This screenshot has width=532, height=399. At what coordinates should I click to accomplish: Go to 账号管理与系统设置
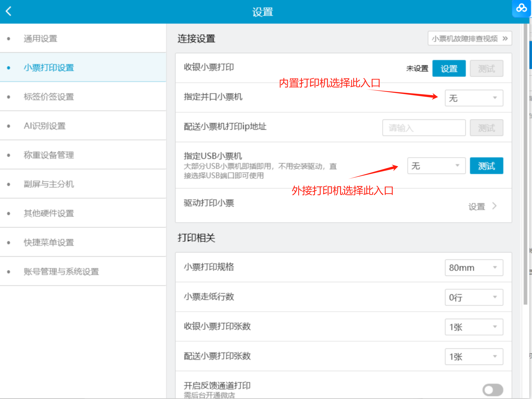(x=61, y=272)
